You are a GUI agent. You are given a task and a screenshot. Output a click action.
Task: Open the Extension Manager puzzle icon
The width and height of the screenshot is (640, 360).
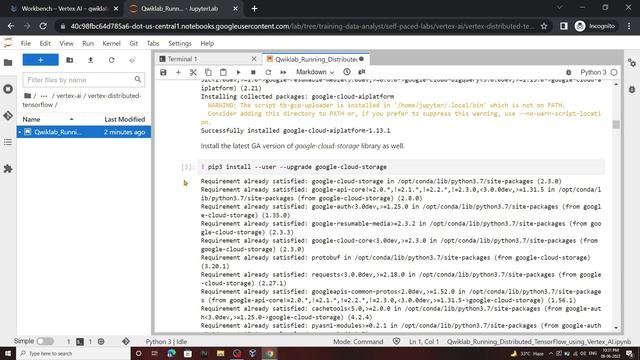pos(8,169)
